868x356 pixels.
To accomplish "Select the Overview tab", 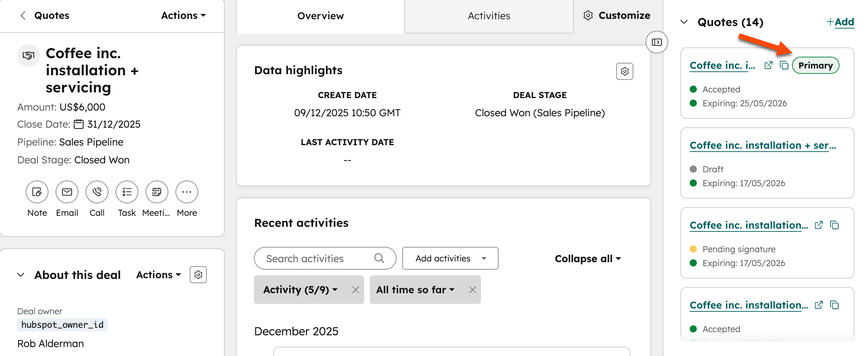I will click(320, 16).
